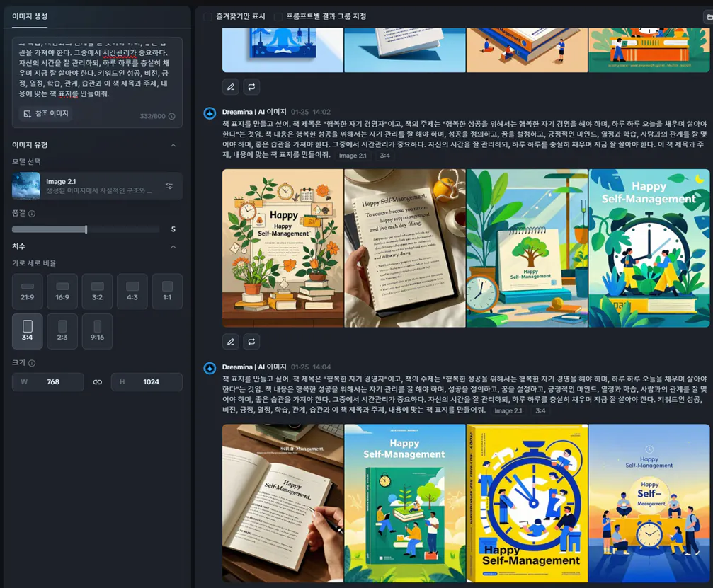
Task: Click the Image 2.1 tag on 14:04 prompt
Action: (508, 411)
